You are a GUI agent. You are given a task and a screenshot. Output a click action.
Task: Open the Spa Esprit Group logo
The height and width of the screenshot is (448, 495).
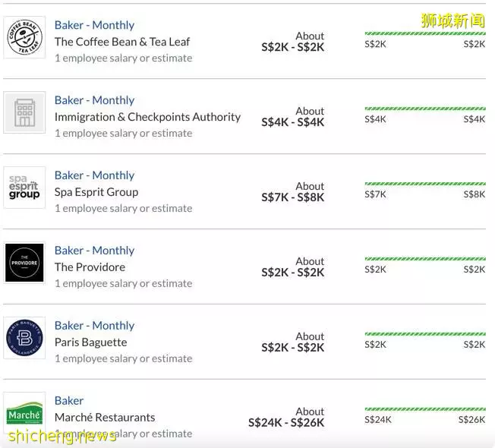[24, 188]
